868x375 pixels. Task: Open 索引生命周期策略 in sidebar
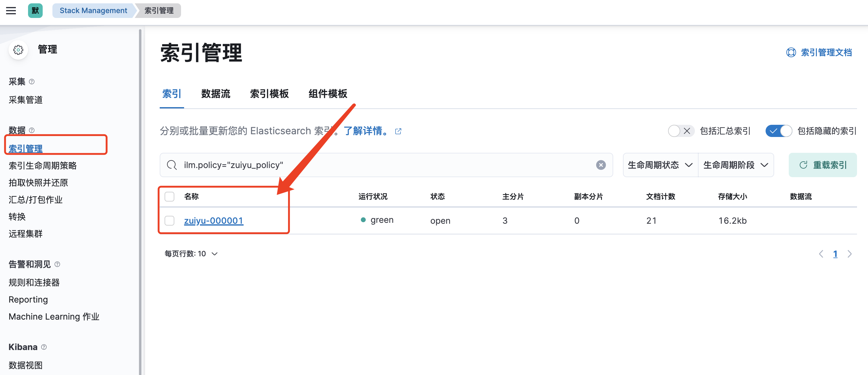43,166
